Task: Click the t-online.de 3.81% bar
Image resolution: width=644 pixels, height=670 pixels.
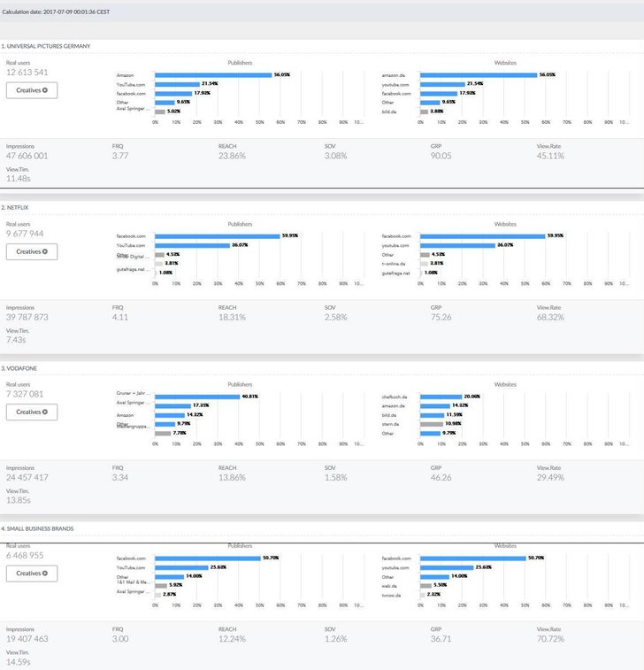Action: coord(425,264)
